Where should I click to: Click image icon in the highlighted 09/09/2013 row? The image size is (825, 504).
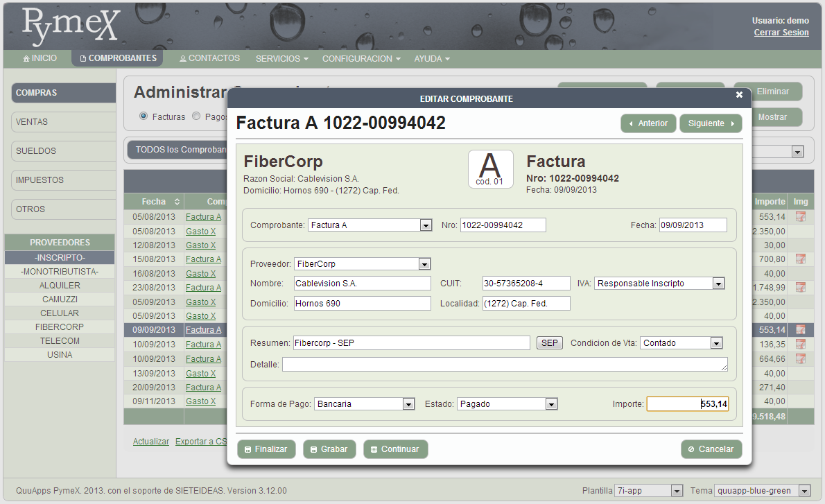tap(801, 330)
